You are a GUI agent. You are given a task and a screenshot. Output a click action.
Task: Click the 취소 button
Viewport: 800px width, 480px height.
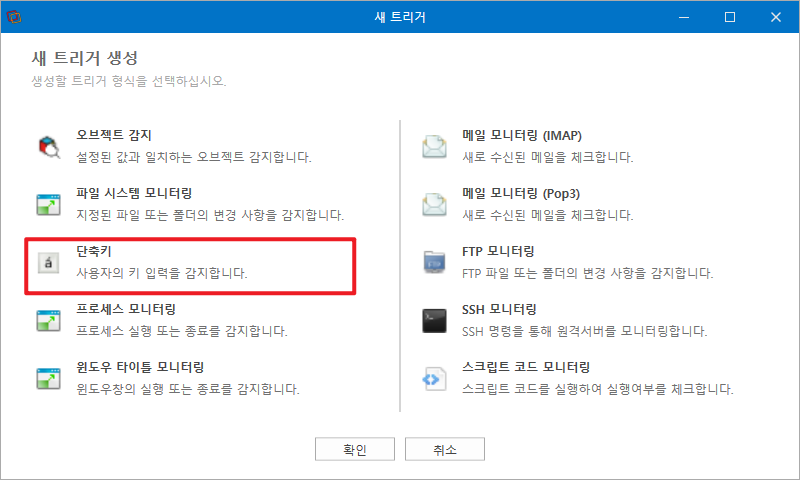tap(445, 449)
